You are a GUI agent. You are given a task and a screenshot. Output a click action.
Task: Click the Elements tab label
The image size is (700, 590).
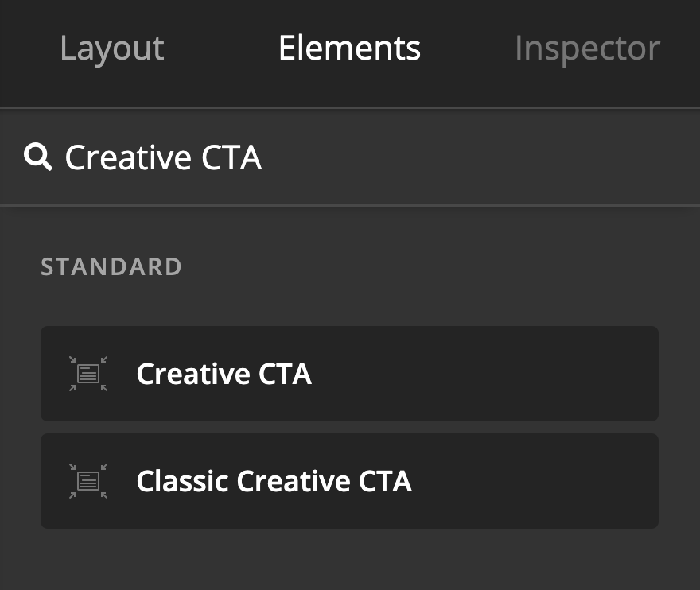[350, 48]
